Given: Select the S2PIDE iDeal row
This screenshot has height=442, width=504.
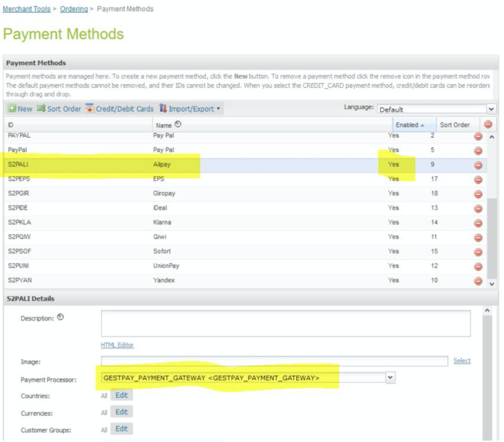Looking at the screenshot, I should 245,208.
